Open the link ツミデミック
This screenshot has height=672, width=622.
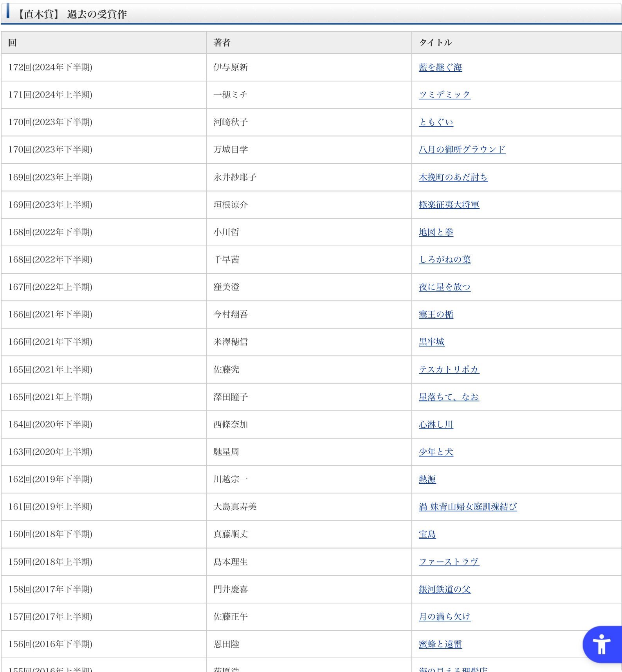point(445,95)
